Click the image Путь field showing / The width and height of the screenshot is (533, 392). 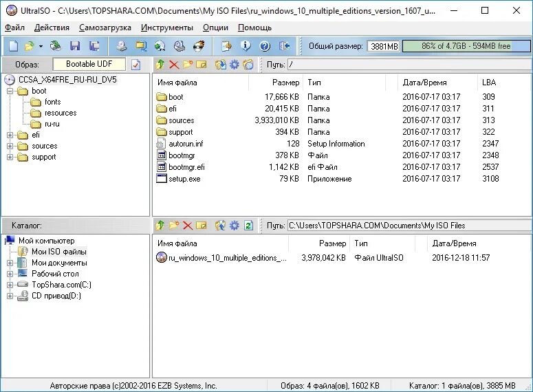(410, 65)
